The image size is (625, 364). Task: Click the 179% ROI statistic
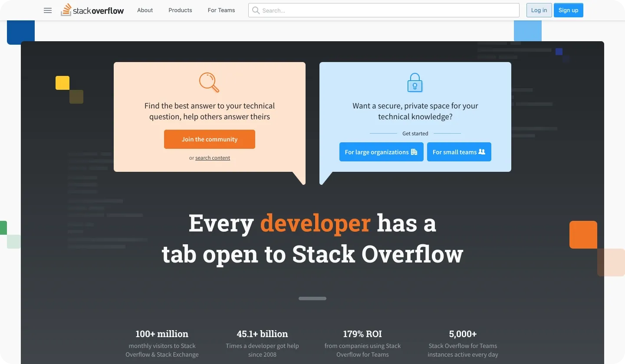point(362,334)
